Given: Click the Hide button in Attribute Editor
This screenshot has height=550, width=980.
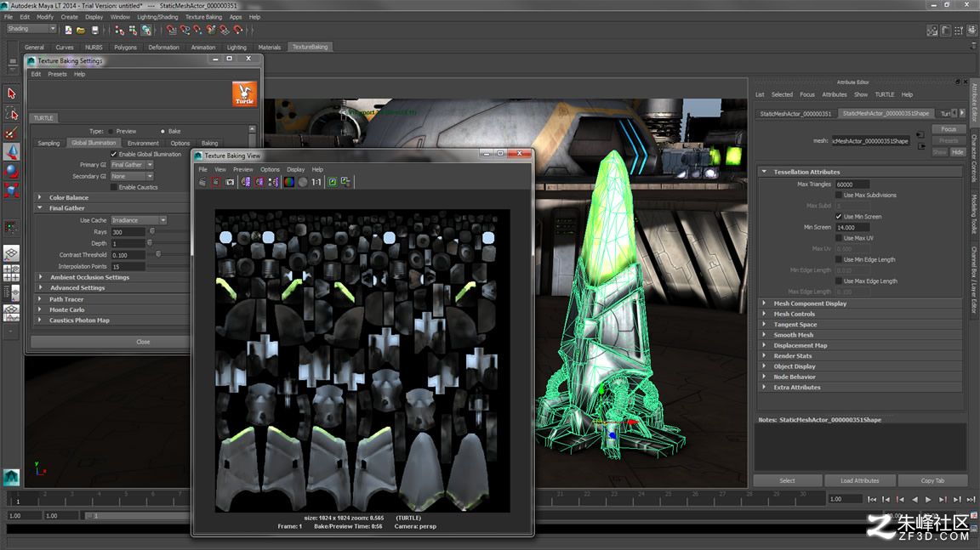Looking at the screenshot, I should pos(958,152).
